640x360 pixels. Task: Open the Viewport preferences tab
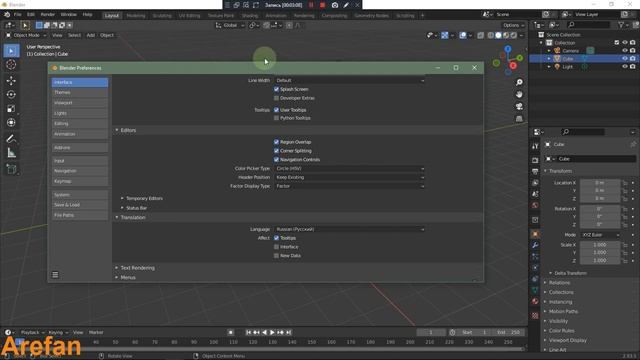click(x=80, y=103)
